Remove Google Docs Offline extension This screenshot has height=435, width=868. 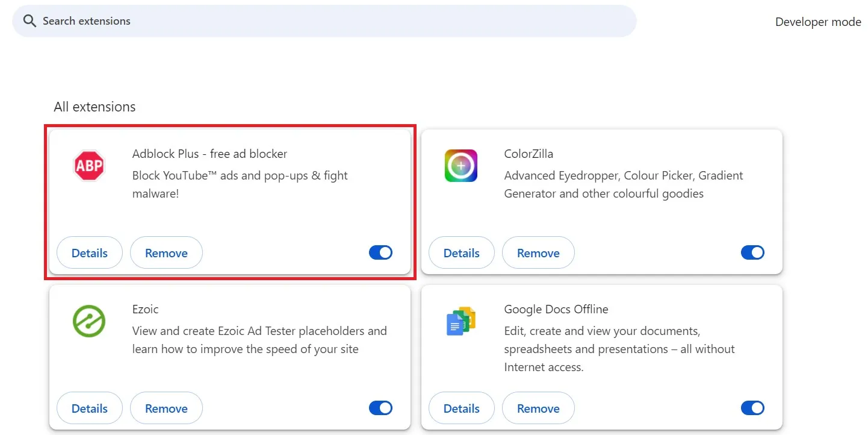pos(538,408)
